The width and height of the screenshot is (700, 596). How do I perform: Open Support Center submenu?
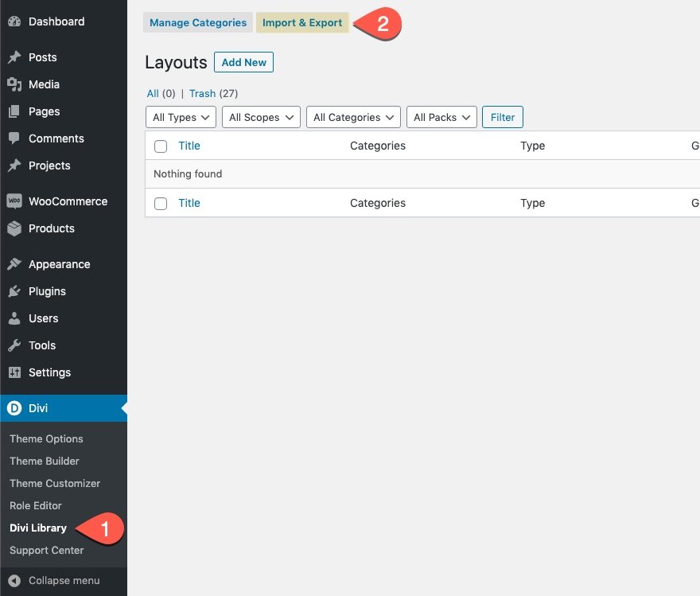(x=46, y=551)
